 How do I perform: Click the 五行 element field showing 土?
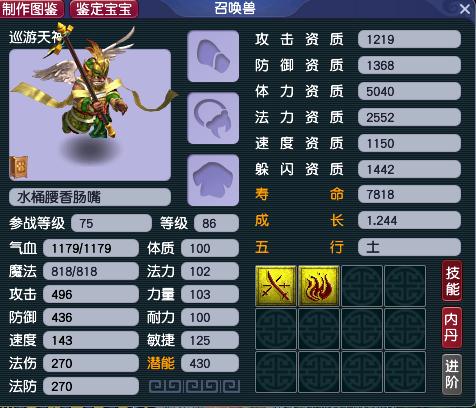(409, 247)
